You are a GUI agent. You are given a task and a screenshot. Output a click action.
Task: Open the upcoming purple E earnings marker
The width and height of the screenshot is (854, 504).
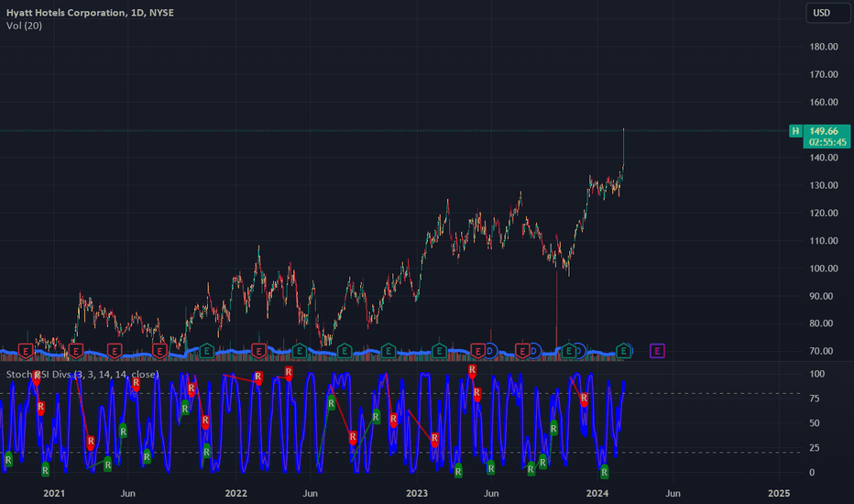pyautogui.click(x=657, y=351)
